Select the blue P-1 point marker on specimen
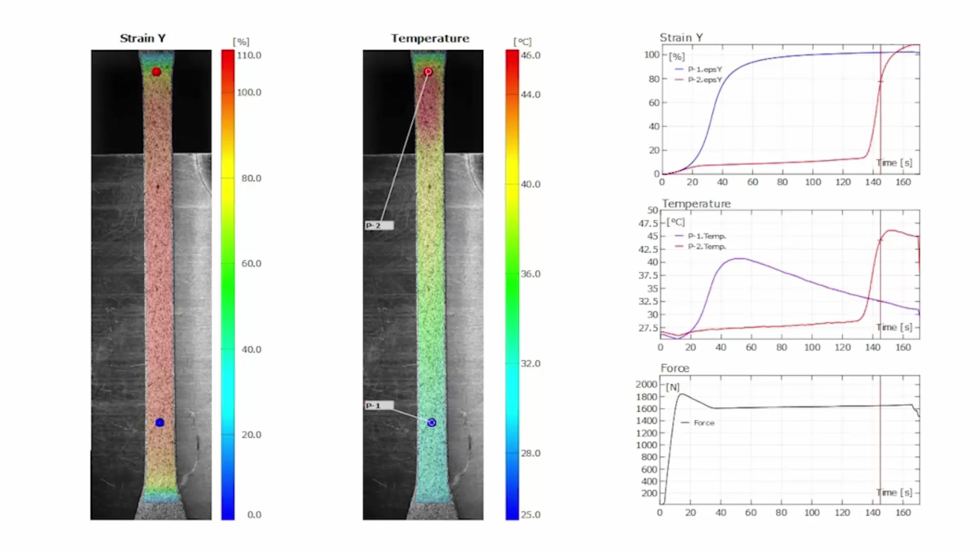The height and width of the screenshot is (551, 980). (x=160, y=422)
